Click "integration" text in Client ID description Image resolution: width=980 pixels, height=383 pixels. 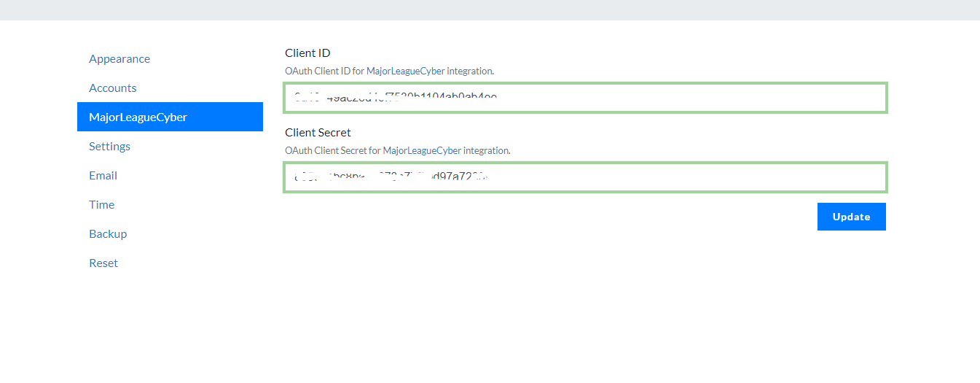click(469, 71)
